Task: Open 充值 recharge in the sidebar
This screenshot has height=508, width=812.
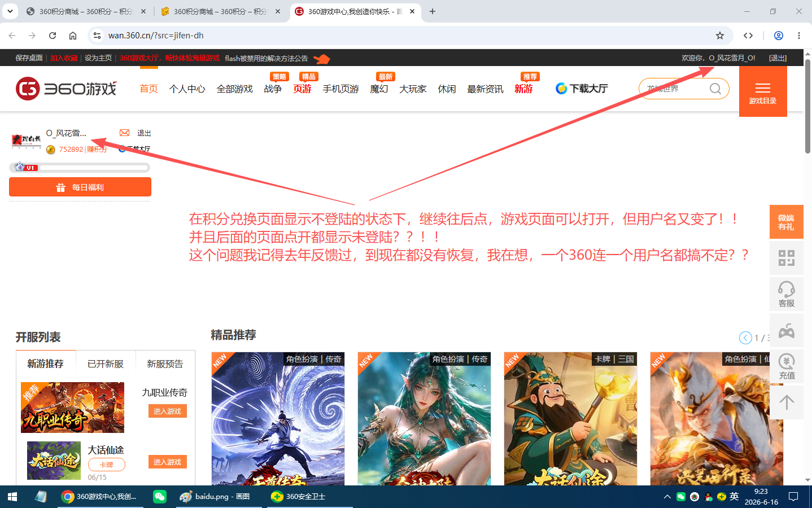Action: [786, 366]
